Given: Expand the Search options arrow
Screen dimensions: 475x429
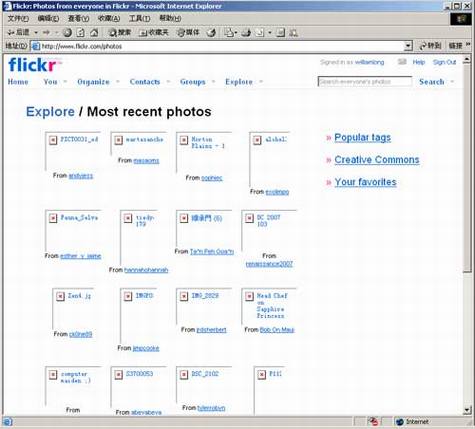Looking at the screenshot, I should click(452, 81).
